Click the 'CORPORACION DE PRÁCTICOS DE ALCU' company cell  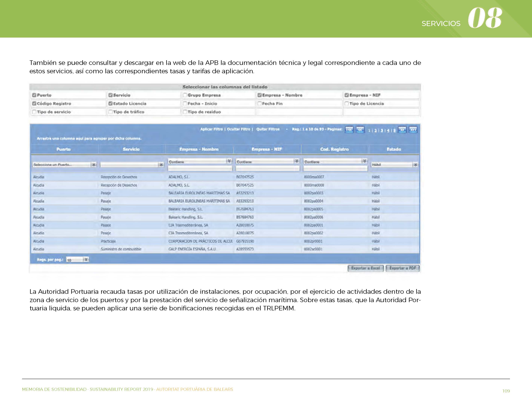[x=200, y=241]
